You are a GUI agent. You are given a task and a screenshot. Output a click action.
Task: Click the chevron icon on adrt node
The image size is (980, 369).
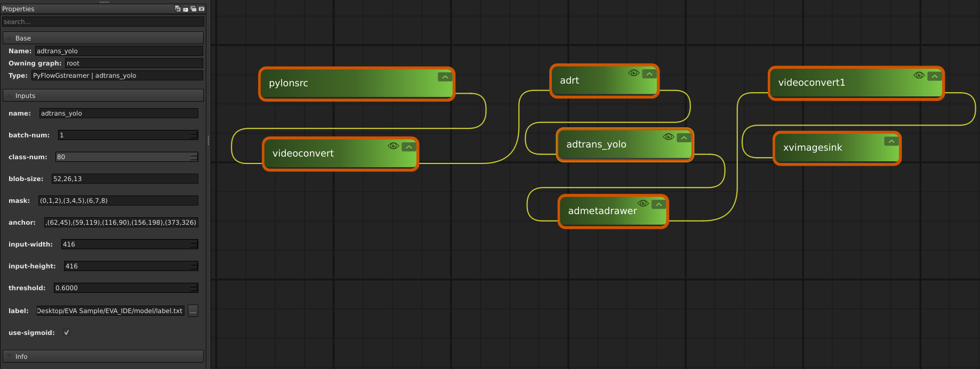[x=649, y=74]
